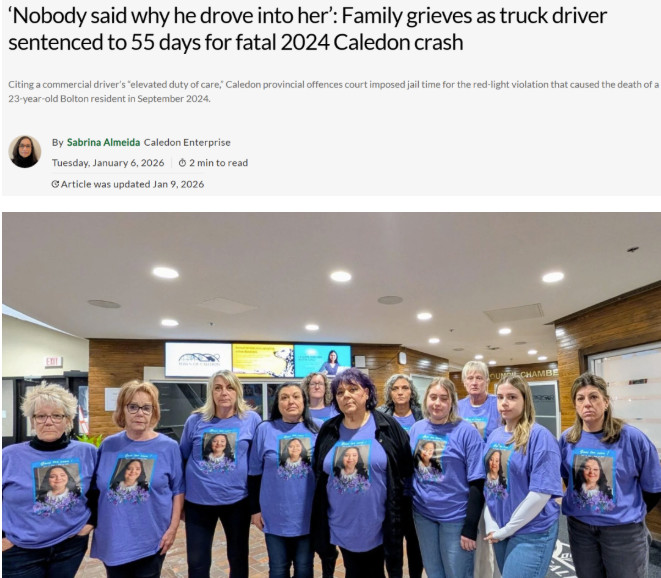Click the word 'By' before the author name

tap(57, 142)
